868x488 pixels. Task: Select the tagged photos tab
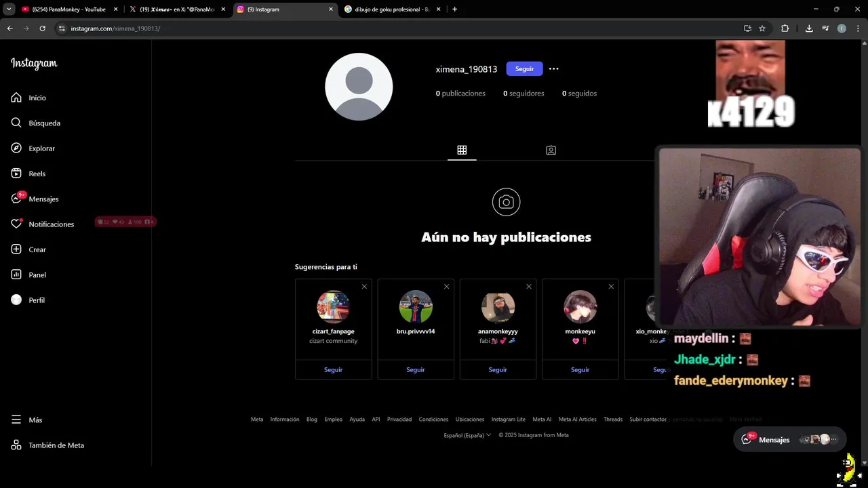[551, 150]
